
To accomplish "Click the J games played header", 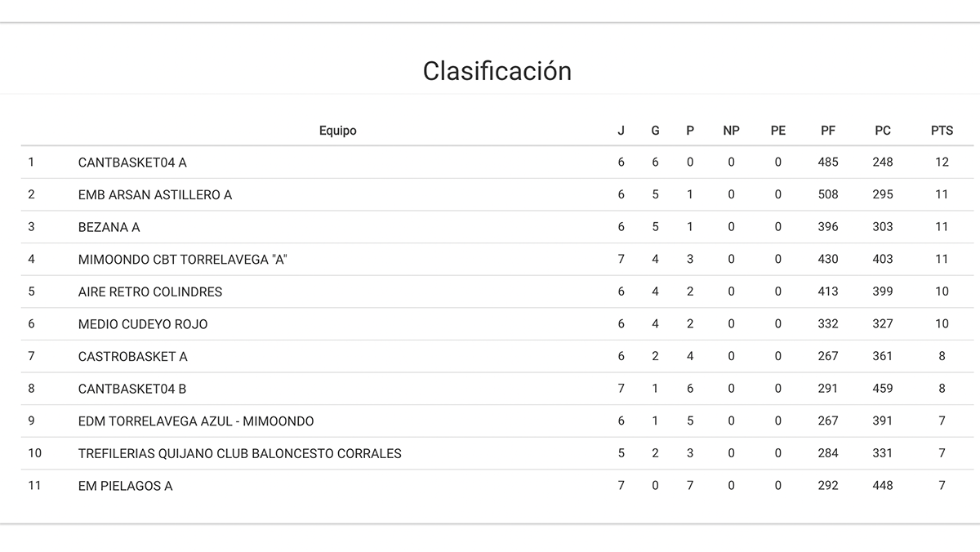I will point(621,131).
